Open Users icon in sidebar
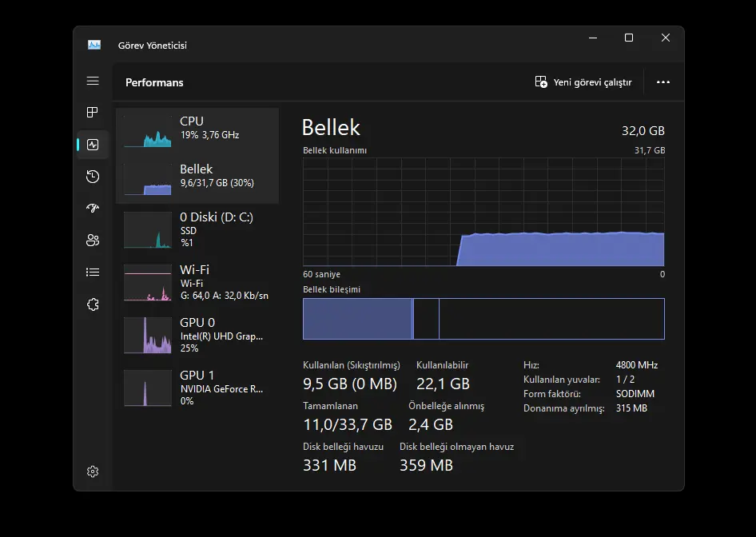 click(x=93, y=240)
